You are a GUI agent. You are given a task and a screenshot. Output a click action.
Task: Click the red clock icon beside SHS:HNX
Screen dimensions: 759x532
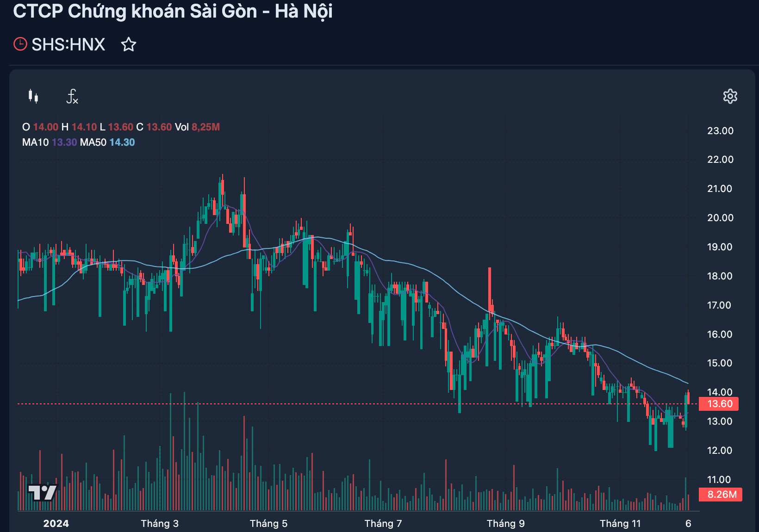20,44
